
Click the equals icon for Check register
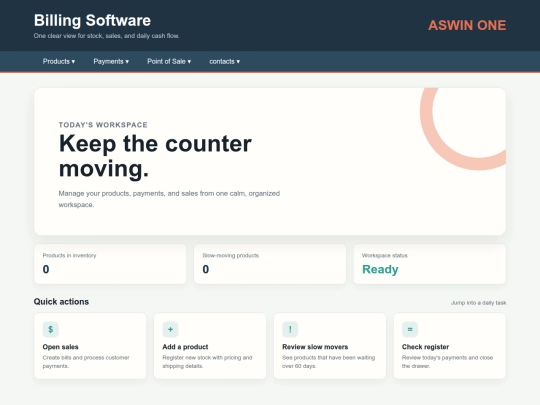pos(410,329)
